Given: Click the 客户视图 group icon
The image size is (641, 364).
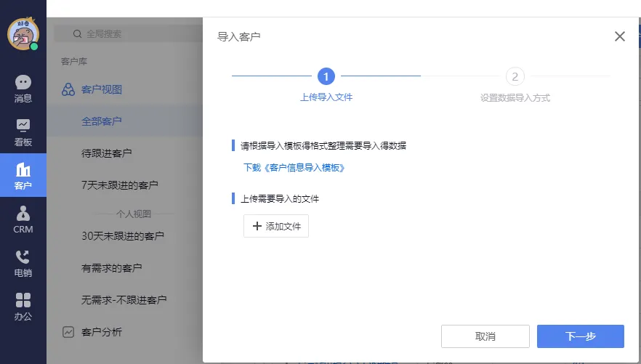Looking at the screenshot, I should pos(68,89).
